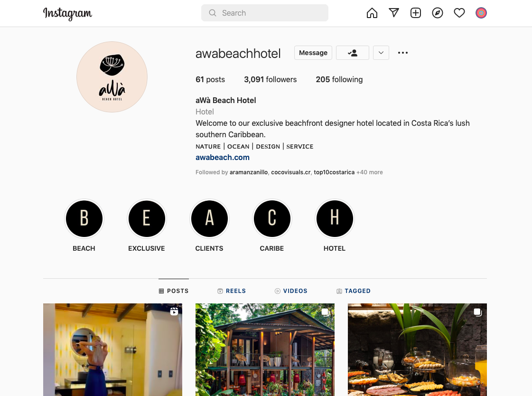Viewport: 532px width, 396px height.
Task: Open activity notifications heart icon
Action: pos(459,13)
